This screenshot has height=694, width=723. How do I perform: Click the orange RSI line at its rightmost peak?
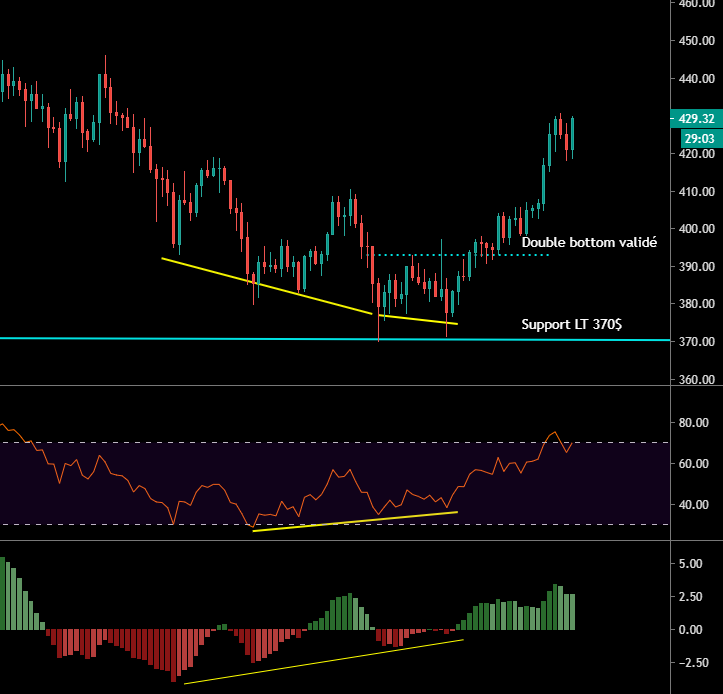[553, 432]
